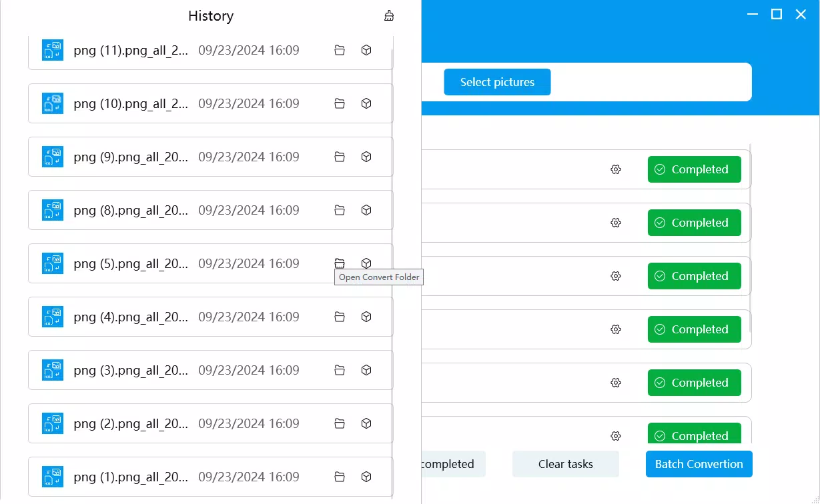Click the cube icon on png (10) row

pyautogui.click(x=366, y=103)
